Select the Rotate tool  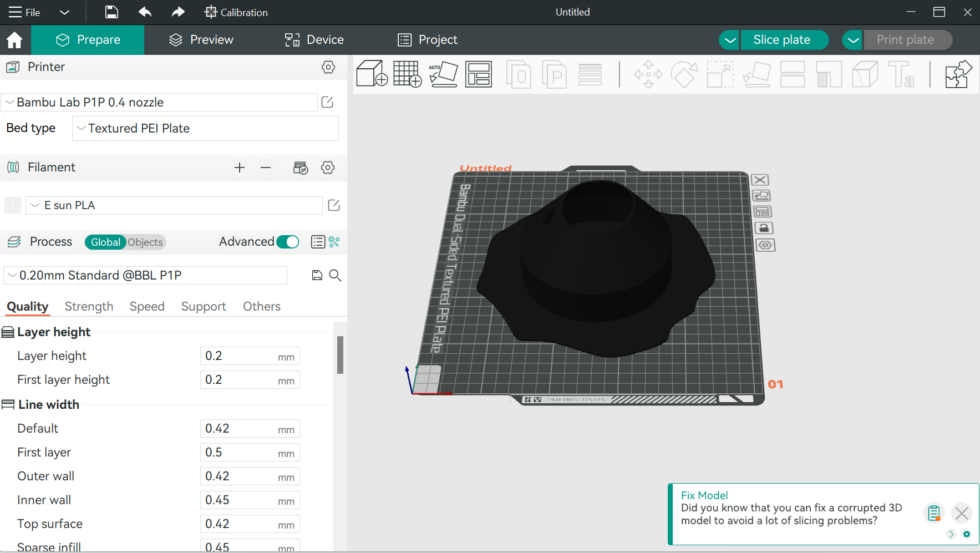pos(684,74)
